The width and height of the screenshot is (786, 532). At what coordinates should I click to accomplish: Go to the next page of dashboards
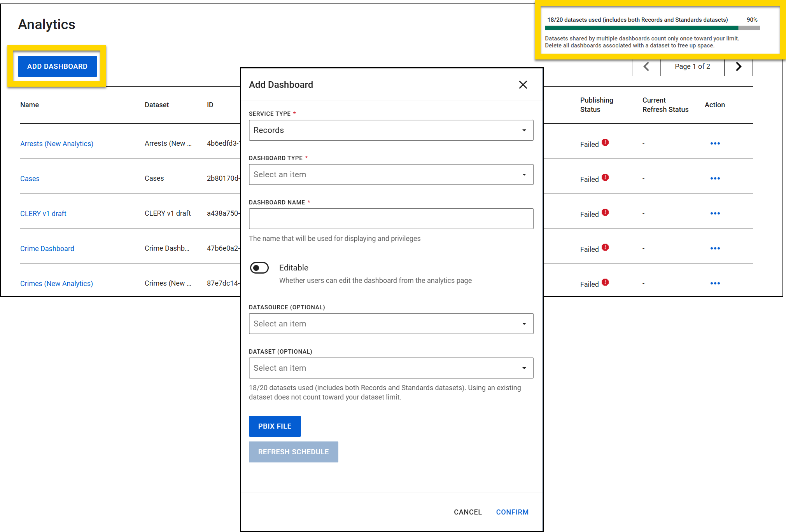pos(738,66)
